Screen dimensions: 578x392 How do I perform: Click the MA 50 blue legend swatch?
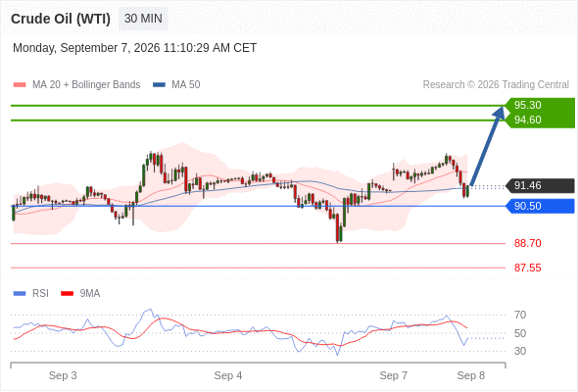[x=159, y=85]
